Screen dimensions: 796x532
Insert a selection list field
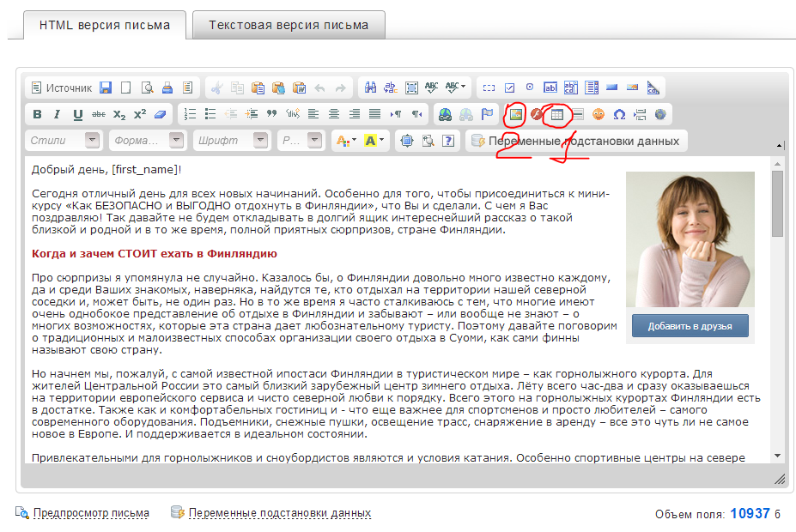(x=592, y=88)
